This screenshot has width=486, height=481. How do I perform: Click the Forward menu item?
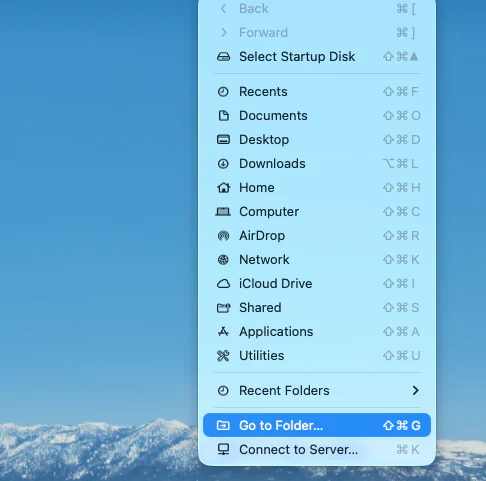[317, 33]
